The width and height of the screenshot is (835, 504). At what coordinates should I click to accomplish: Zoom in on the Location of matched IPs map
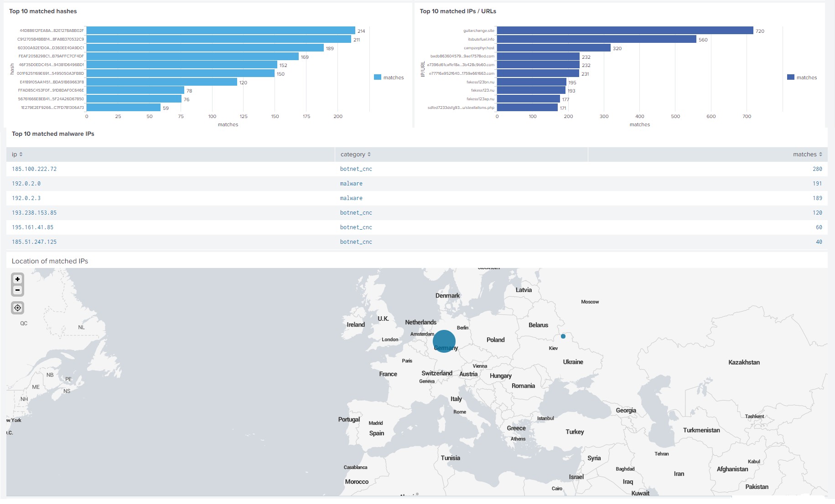16,278
